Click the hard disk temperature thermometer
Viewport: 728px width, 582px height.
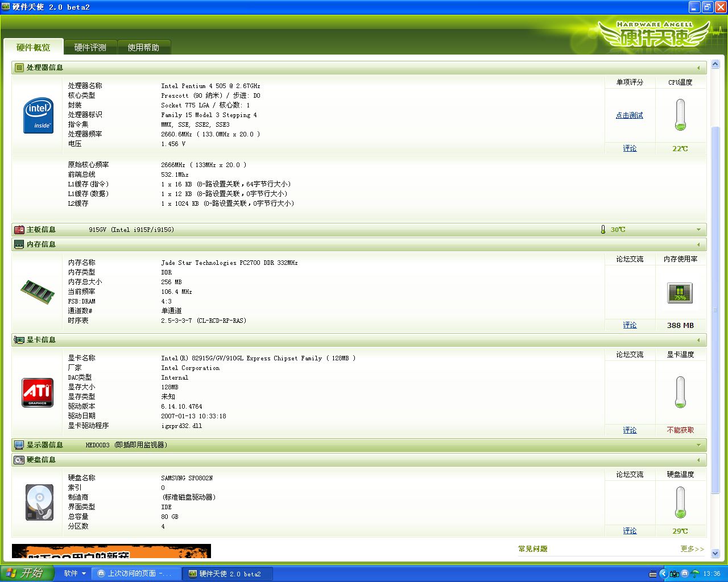[x=680, y=502]
